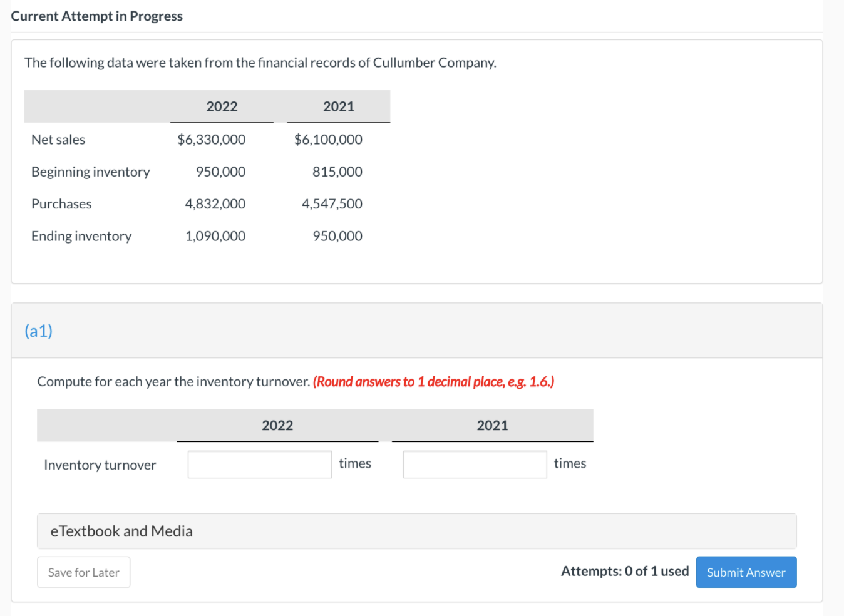This screenshot has height=616, width=844.
Task: Select the 2021 column header in data table
Action: coord(338,106)
